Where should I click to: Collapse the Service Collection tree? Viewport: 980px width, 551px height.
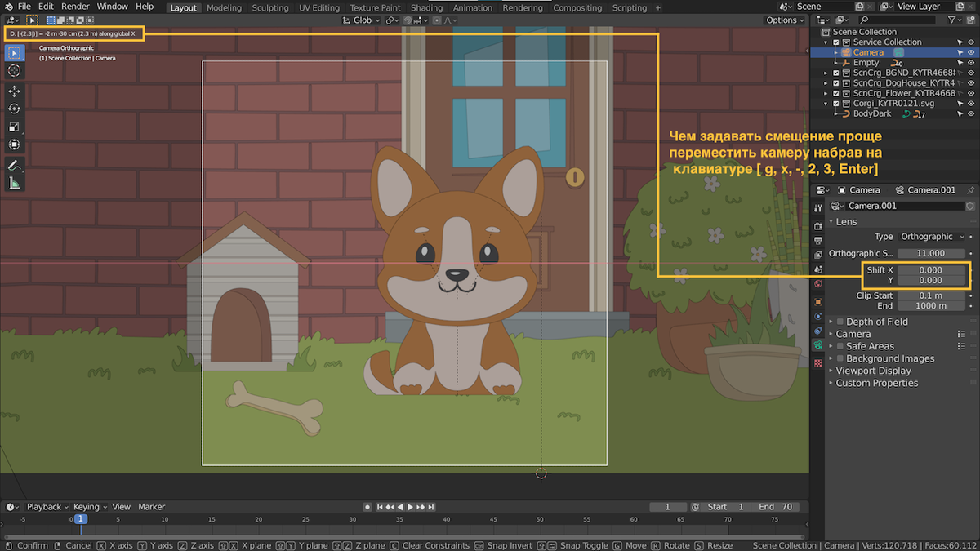click(x=826, y=42)
